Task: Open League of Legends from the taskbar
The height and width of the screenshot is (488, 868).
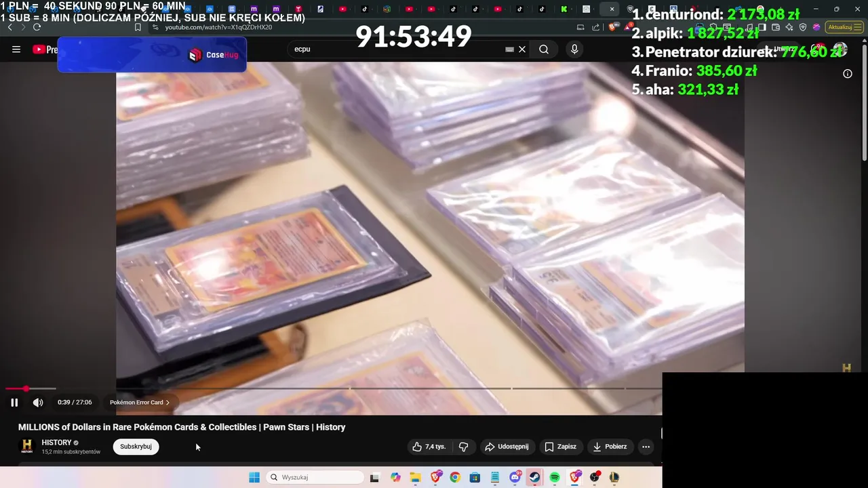Action: pyautogui.click(x=614, y=477)
